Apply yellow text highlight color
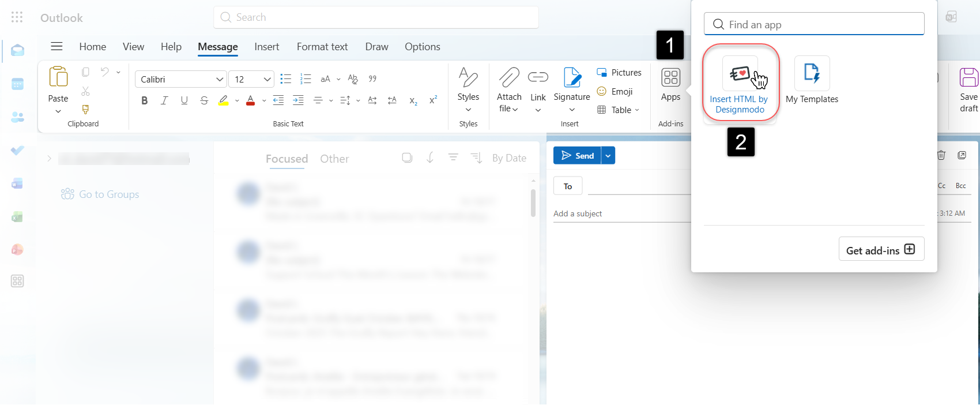The image size is (980, 405). [223, 100]
